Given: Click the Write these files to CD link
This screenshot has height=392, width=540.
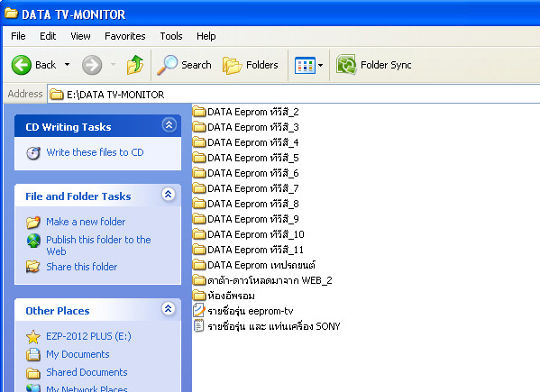Looking at the screenshot, I should pyautogui.click(x=95, y=152).
